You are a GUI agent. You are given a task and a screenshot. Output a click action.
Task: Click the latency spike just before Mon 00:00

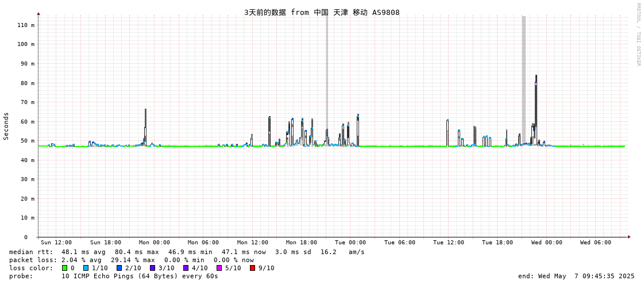[145, 127]
